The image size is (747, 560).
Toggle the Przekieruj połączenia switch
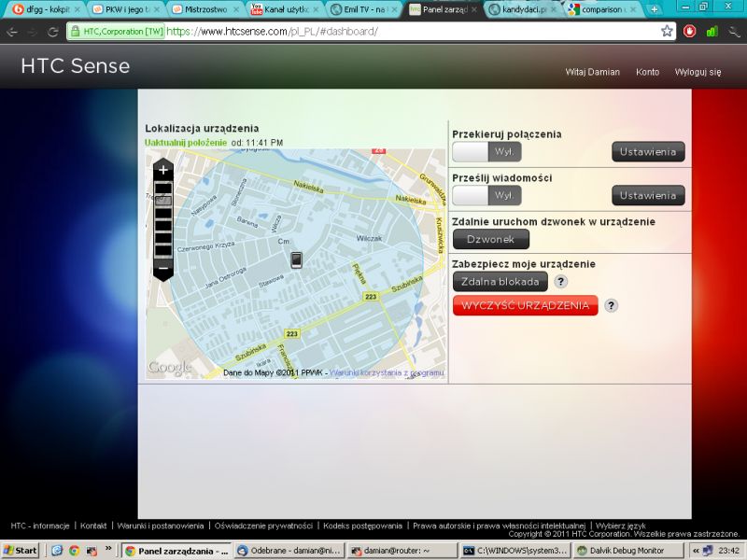pos(486,152)
